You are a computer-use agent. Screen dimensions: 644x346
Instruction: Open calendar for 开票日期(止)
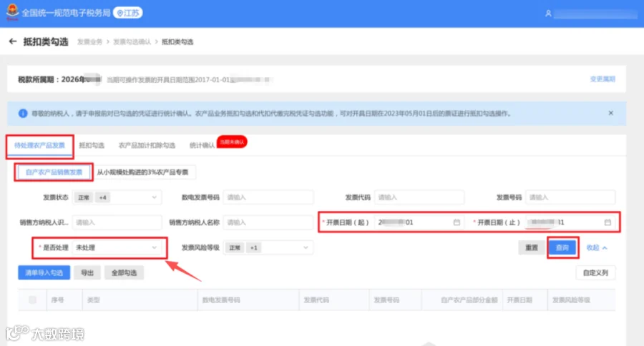pos(608,222)
